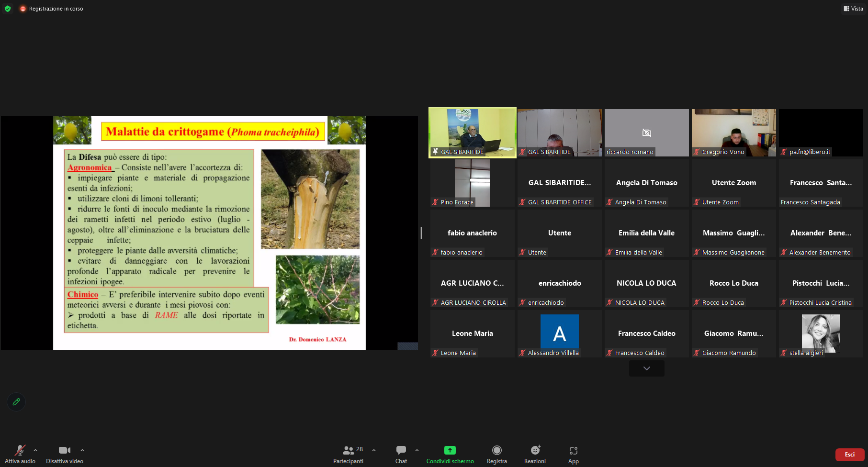Viewport: 868px width, 467px height.
Task: Select Alessandro Villella avatar tile
Action: click(x=560, y=334)
